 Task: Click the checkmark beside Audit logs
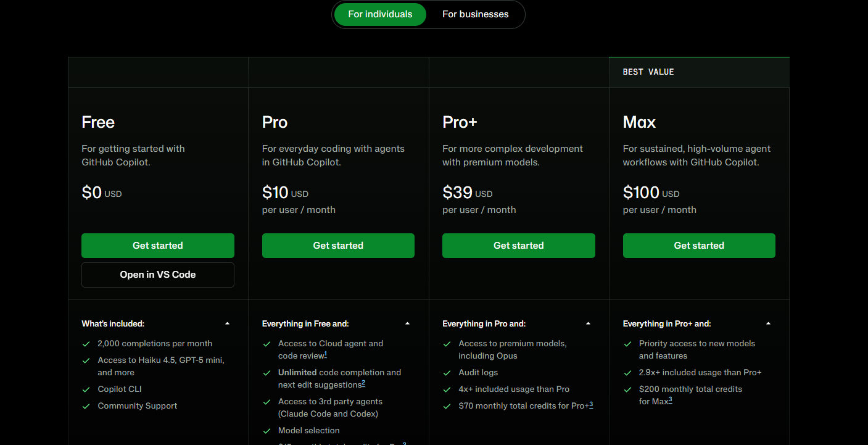tap(447, 373)
